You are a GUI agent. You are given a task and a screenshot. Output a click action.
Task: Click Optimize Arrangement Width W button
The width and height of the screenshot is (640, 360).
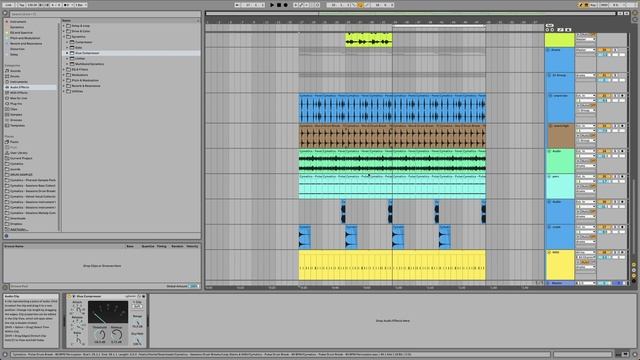point(627,13)
